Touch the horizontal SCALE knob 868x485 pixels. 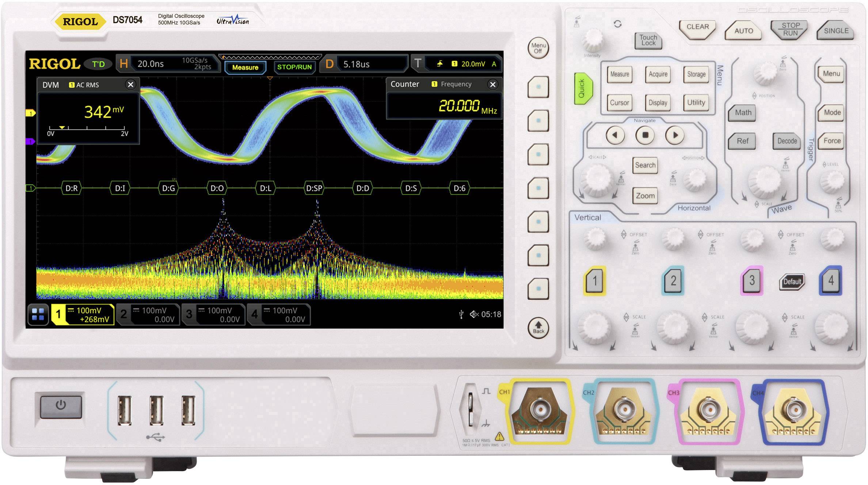coord(598,180)
